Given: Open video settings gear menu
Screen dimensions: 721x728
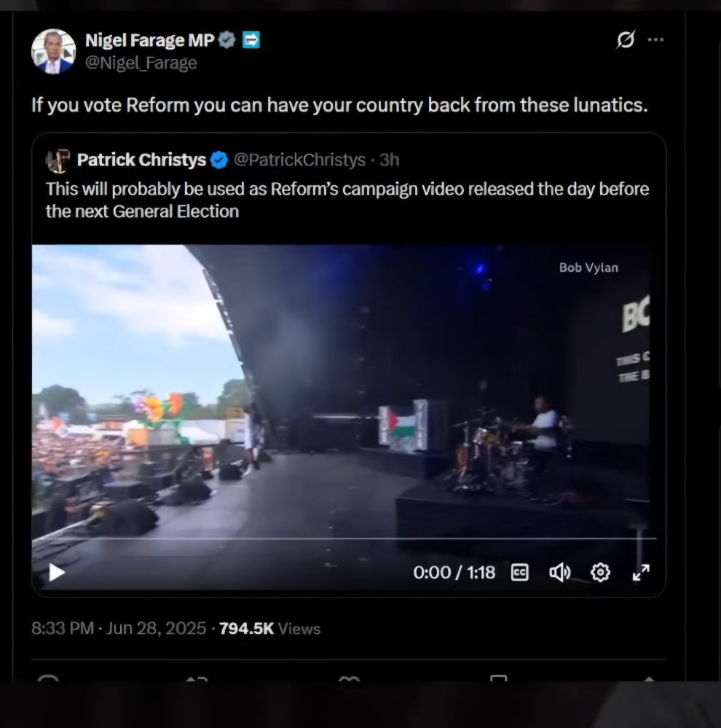Looking at the screenshot, I should [x=600, y=573].
